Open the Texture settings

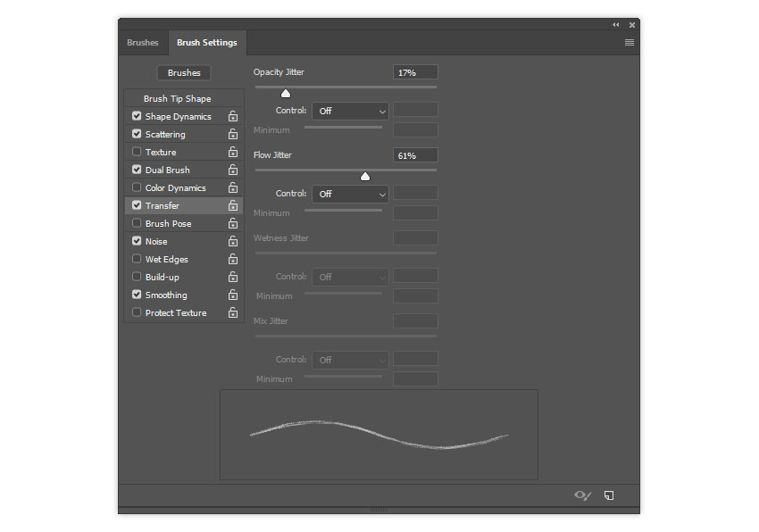click(161, 153)
